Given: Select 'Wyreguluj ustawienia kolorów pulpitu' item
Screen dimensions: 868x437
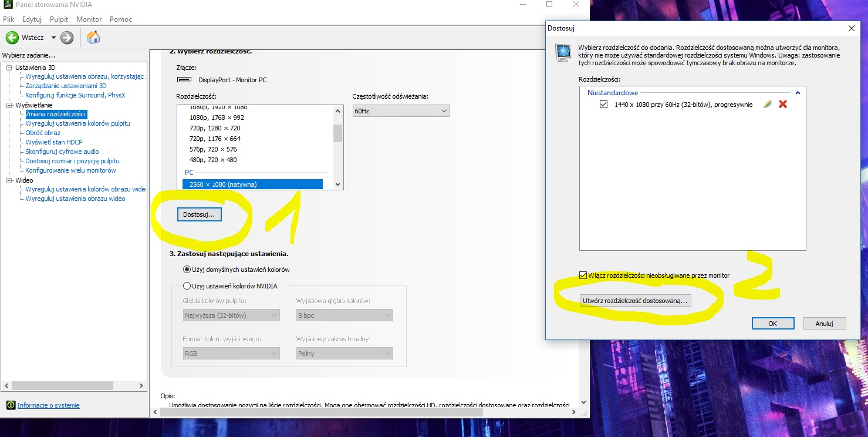Looking at the screenshot, I should pos(78,123).
